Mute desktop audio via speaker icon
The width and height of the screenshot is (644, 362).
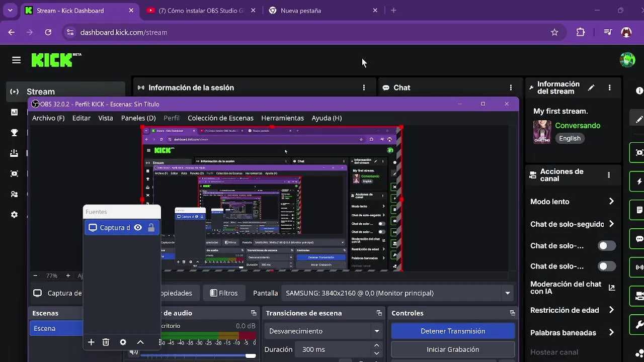click(133, 352)
